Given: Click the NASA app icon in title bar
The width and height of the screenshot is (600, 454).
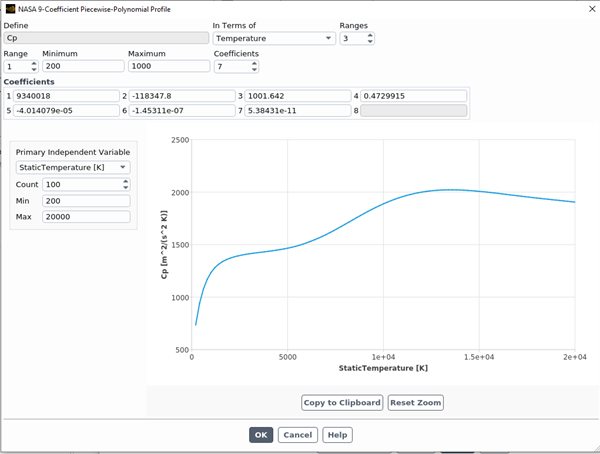Looking at the screenshot, I should click(x=9, y=8).
